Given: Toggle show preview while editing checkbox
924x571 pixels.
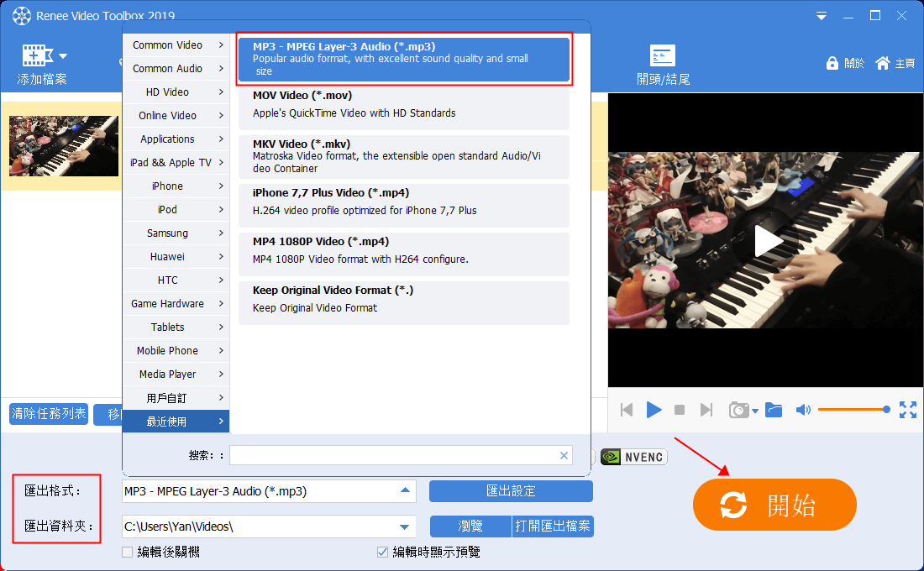Looking at the screenshot, I should 382,553.
